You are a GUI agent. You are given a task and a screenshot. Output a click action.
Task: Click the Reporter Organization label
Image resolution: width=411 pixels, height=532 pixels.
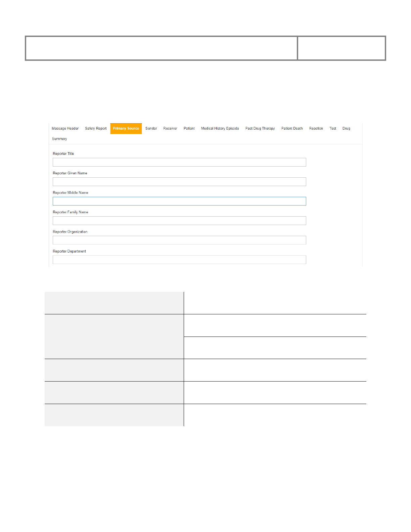point(70,232)
